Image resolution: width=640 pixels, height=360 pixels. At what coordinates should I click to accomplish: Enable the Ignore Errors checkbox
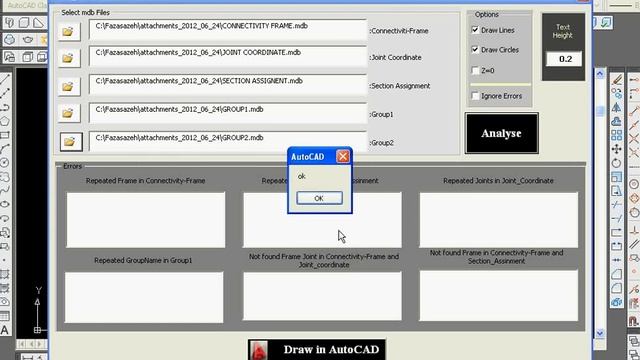pos(475,96)
